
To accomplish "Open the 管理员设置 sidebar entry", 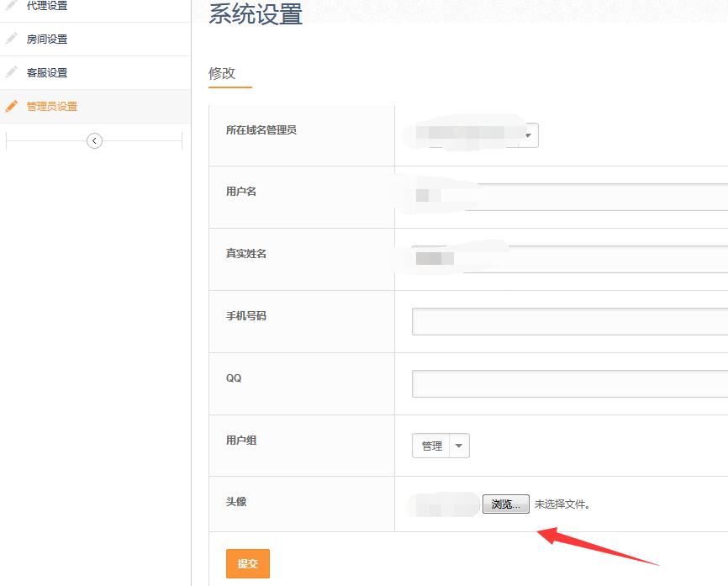I will click(52, 107).
